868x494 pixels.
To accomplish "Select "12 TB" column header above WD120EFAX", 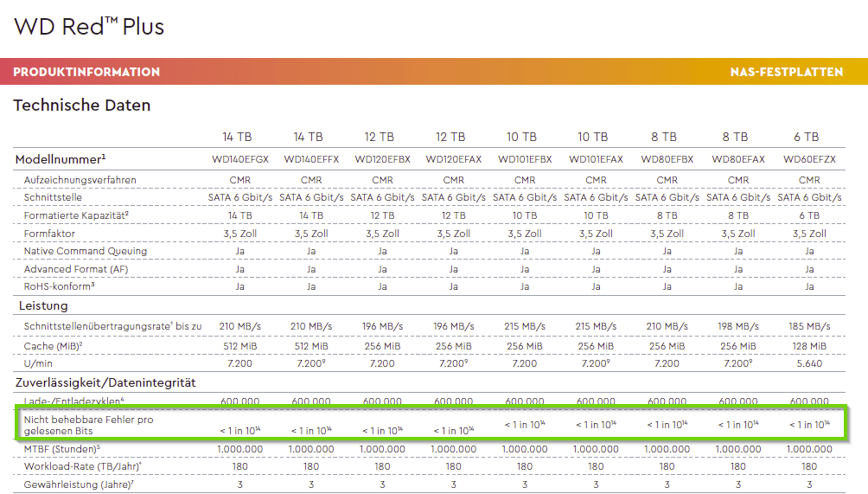I will (x=450, y=137).
